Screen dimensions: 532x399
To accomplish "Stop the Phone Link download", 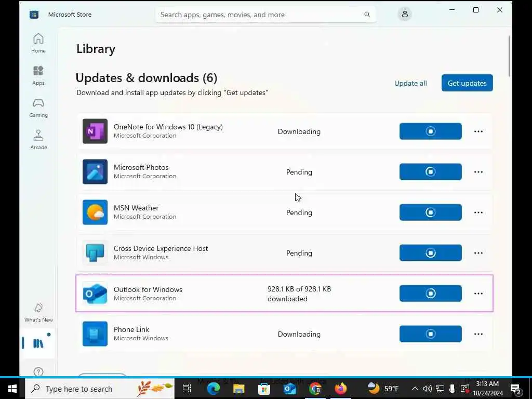I will [430, 334].
